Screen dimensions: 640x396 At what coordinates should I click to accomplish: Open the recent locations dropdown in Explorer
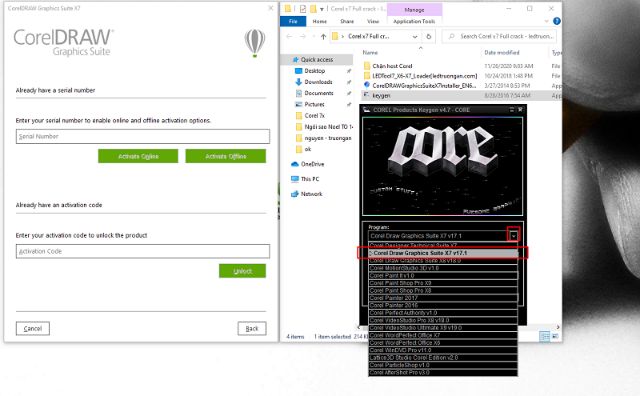point(313,36)
